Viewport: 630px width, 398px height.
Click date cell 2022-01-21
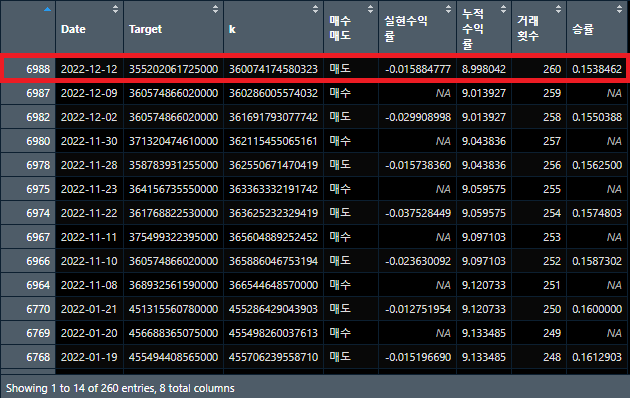(89, 309)
